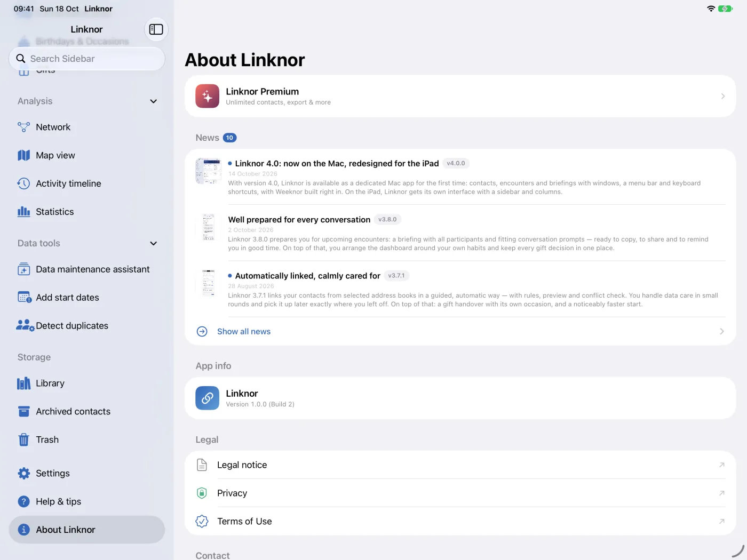The height and width of the screenshot is (560, 747).
Task: Tap the v4.0.0 version tag
Action: [x=456, y=164]
